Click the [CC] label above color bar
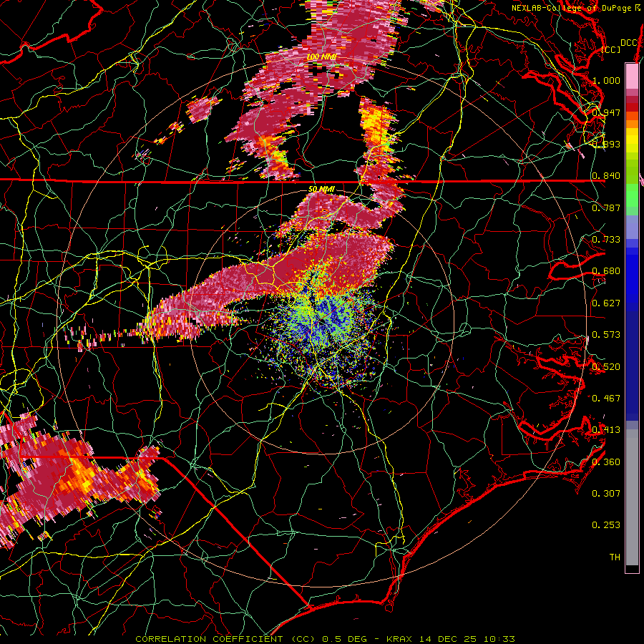This screenshot has height=644, width=644. pyautogui.click(x=611, y=49)
